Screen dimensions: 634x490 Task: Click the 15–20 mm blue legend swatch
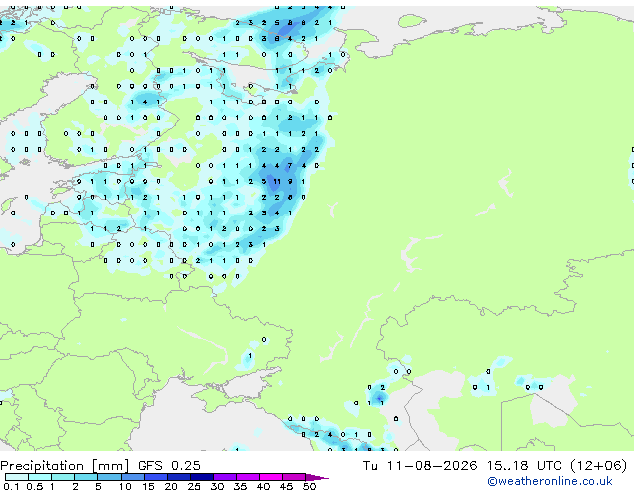[156, 477]
